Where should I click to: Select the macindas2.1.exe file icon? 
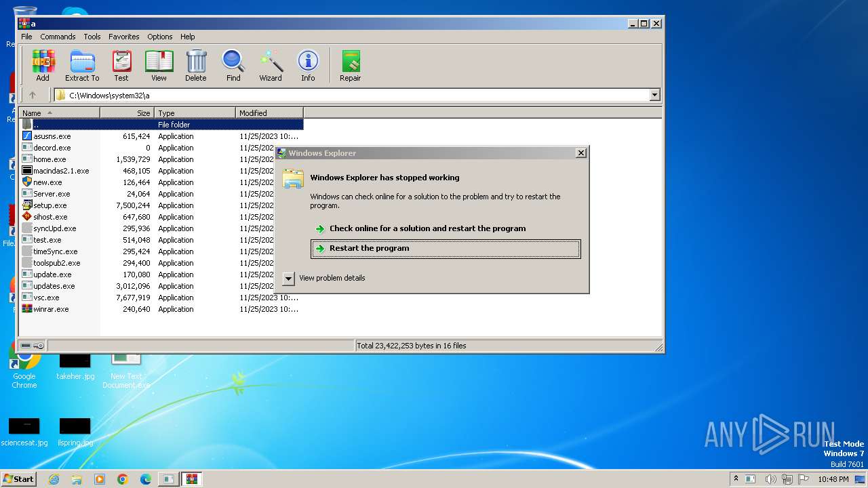click(27, 171)
